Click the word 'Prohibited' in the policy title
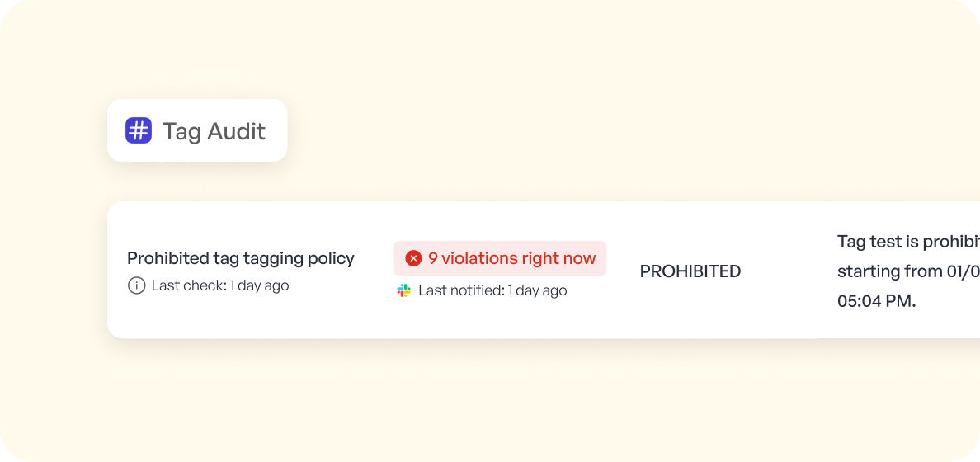This screenshot has height=462, width=980. (167, 258)
